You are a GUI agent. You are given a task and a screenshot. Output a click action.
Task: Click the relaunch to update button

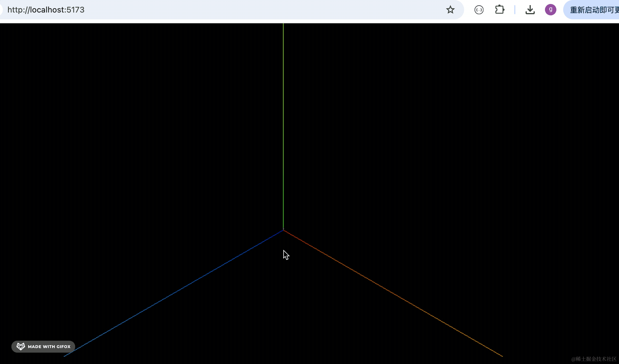[592, 10]
